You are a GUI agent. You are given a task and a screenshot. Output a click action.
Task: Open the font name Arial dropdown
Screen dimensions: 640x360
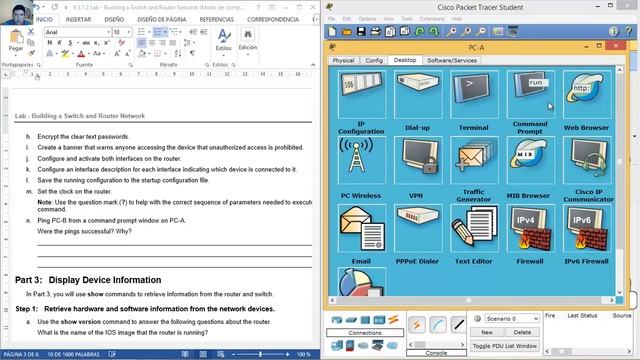coord(109,32)
